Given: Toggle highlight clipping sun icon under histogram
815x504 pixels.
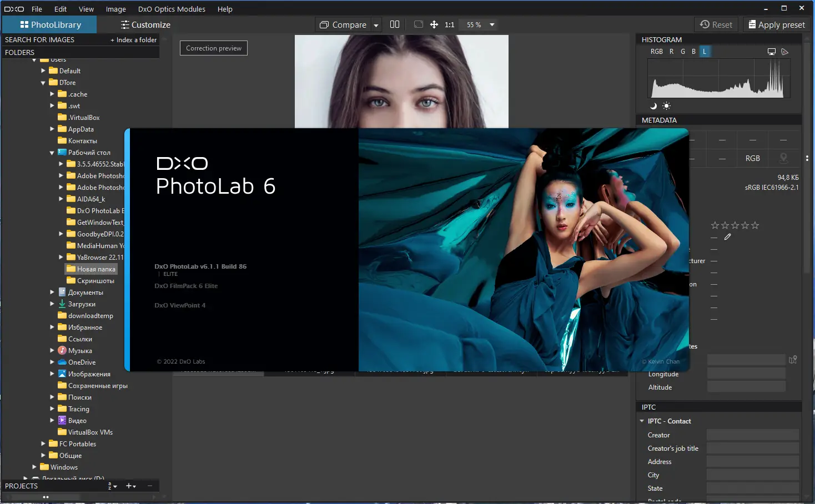Looking at the screenshot, I should coord(666,106).
